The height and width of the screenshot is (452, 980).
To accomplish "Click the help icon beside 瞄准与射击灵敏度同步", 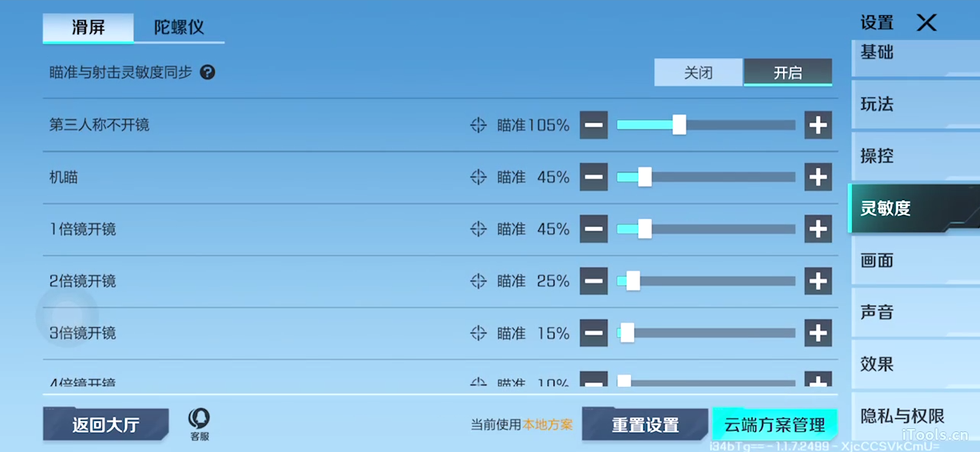I will (207, 73).
